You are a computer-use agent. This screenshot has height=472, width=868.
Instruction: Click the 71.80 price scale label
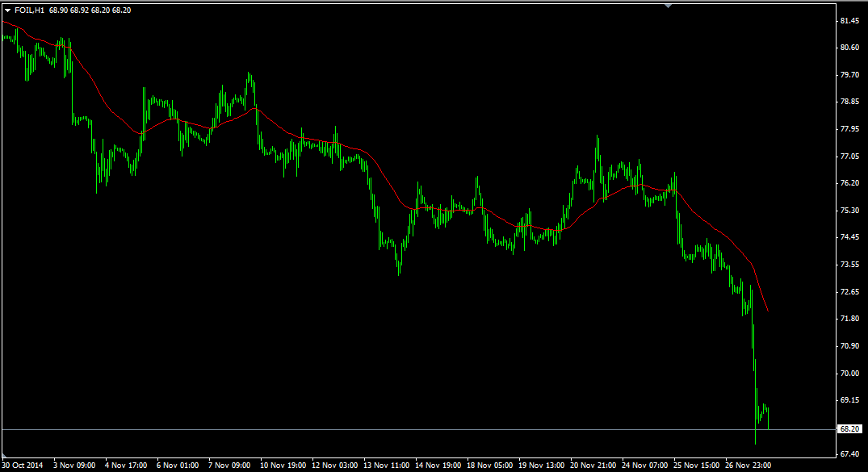point(849,319)
